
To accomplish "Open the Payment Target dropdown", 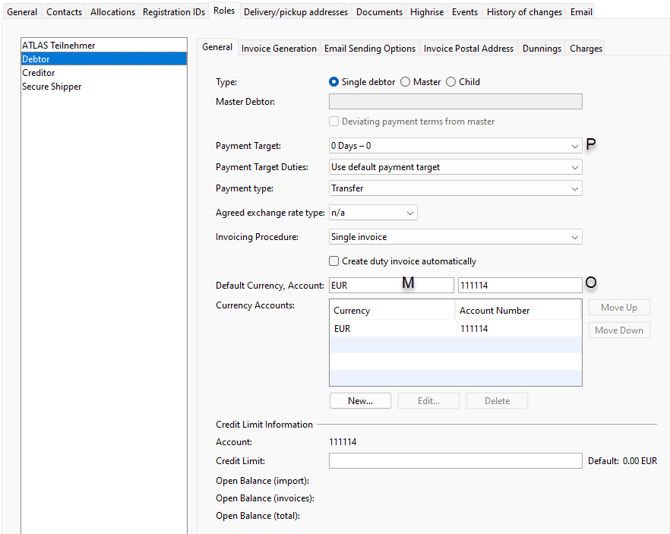I will [574, 146].
